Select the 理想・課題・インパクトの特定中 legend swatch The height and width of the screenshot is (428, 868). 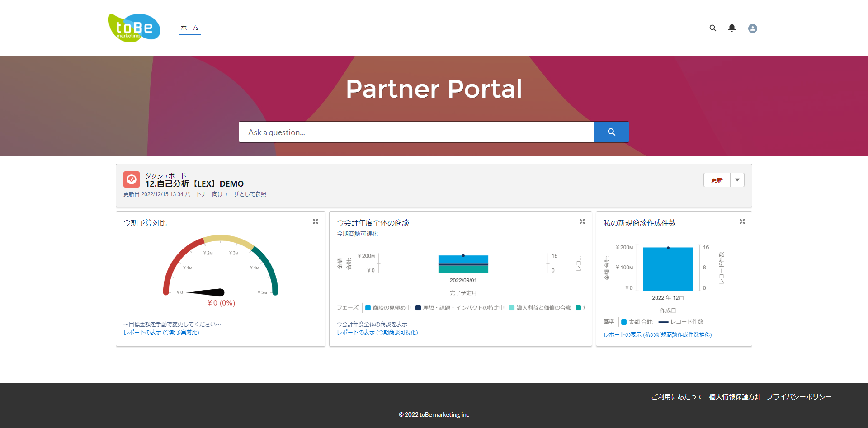coord(418,308)
